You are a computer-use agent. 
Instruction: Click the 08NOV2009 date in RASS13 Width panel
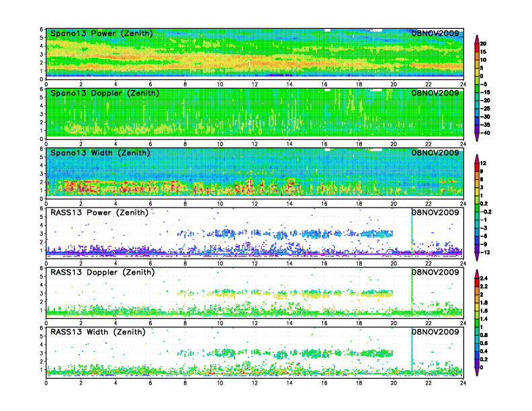[435, 332]
